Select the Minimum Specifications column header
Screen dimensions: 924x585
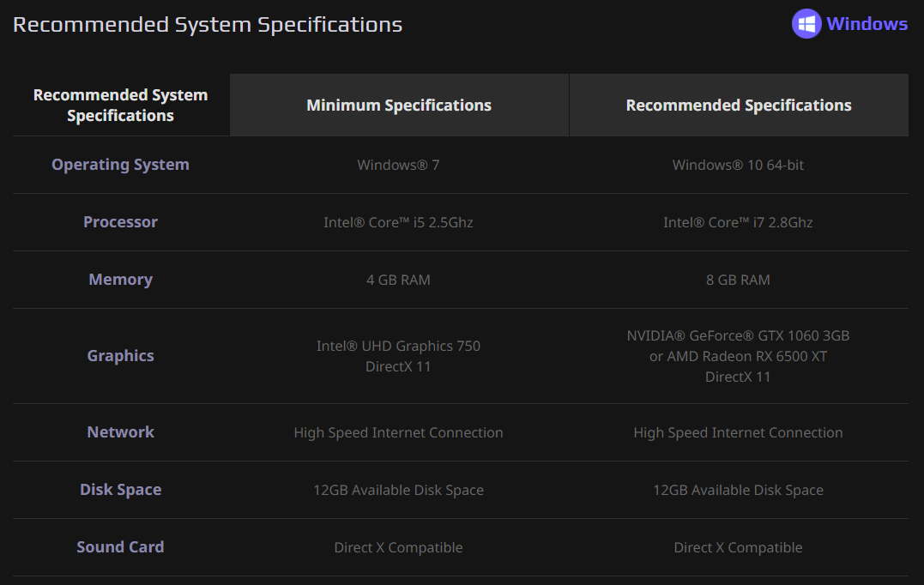399,105
